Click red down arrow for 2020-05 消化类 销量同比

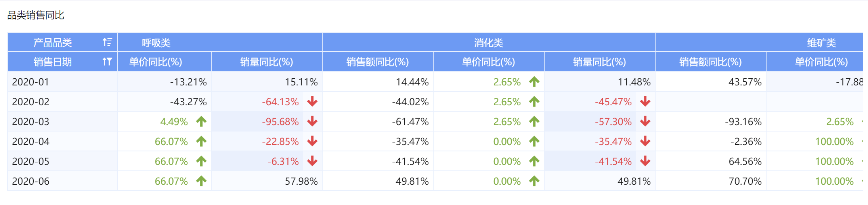point(645,161)
